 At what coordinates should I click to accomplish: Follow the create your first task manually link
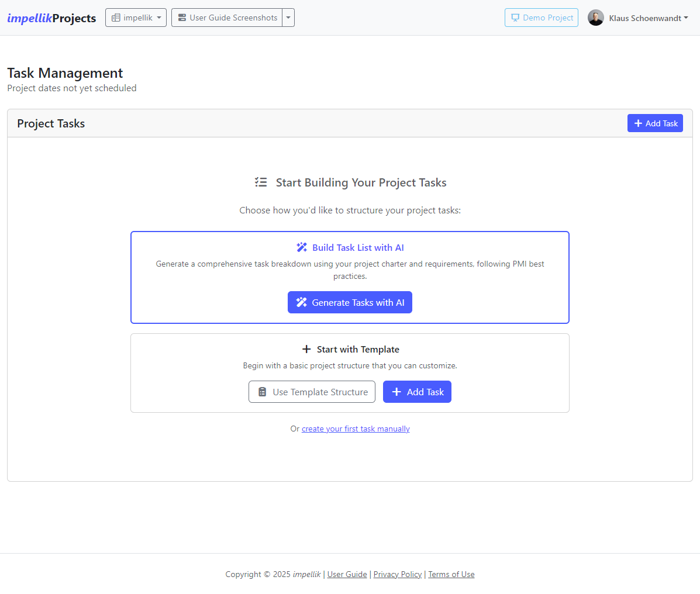356,429
